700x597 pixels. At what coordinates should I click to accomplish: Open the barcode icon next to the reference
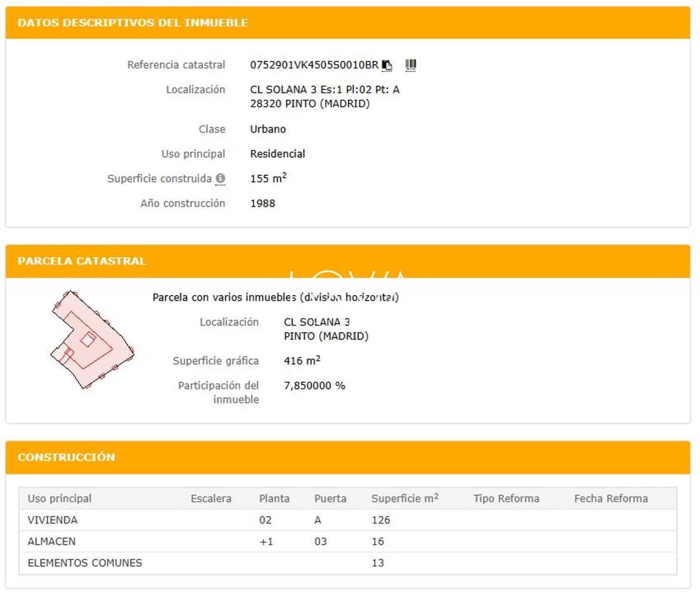point(410,65)
